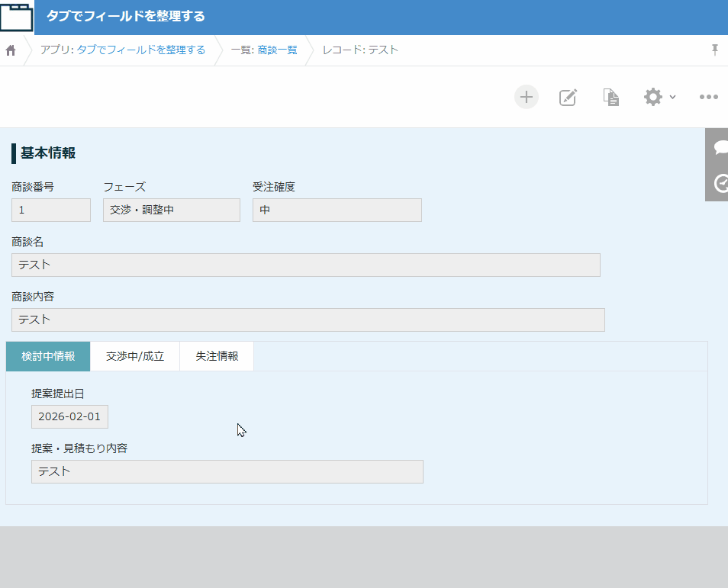728x588 pixels.
Task: Click the 商談番号 label
Action: 33,187
